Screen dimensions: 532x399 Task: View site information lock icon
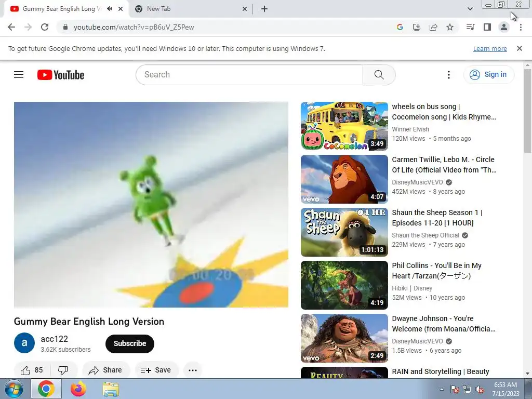pos(65,27)
